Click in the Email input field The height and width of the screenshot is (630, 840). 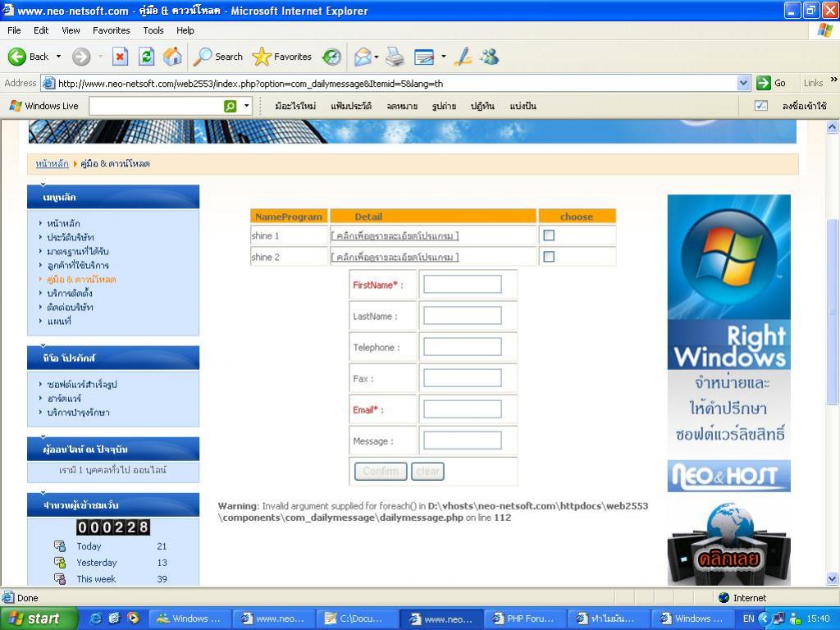(463, 409)
